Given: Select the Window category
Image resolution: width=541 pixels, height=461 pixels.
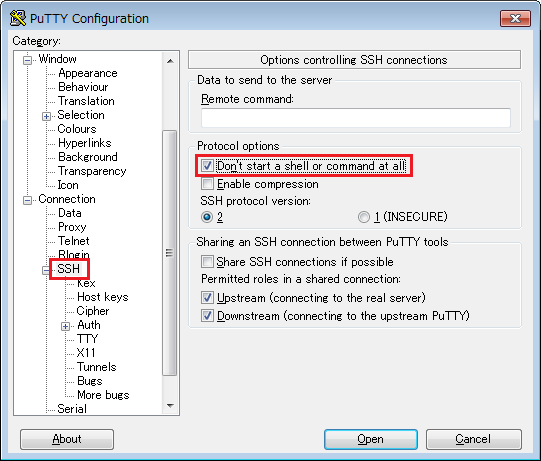Looking at the screenshot, I should (57, 59).
